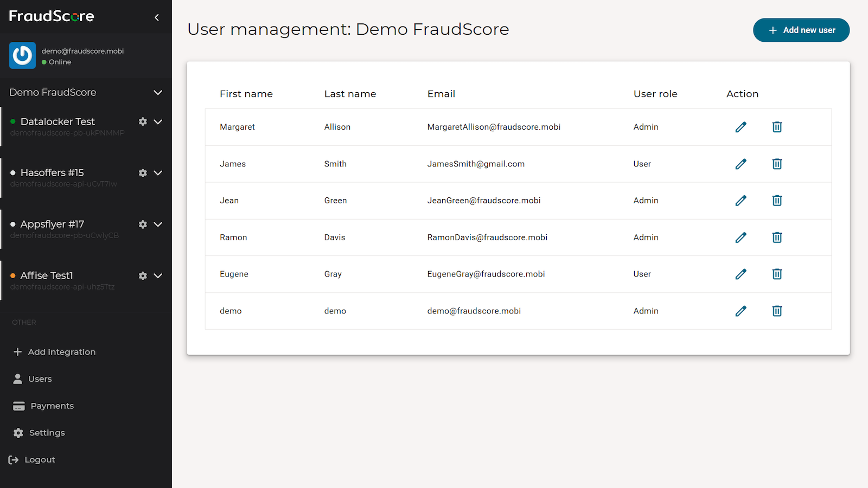Click EugeneGray@fraudscore.mobi email cell

[486, 274]
